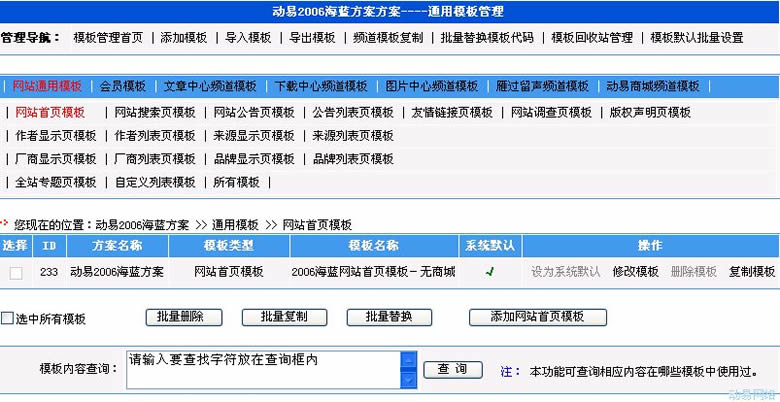This screenshot has width=780, height=402.
Task: Click the 批量替换 button
Action: tap(390, 317)
